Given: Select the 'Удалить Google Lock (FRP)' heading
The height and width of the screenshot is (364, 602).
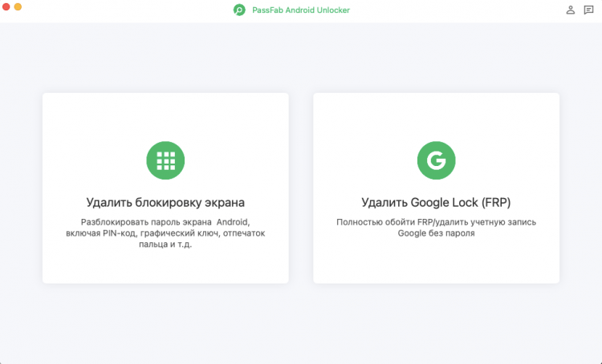Looking at the screenshot, I should pyautogui.click(x=436, y=202).
